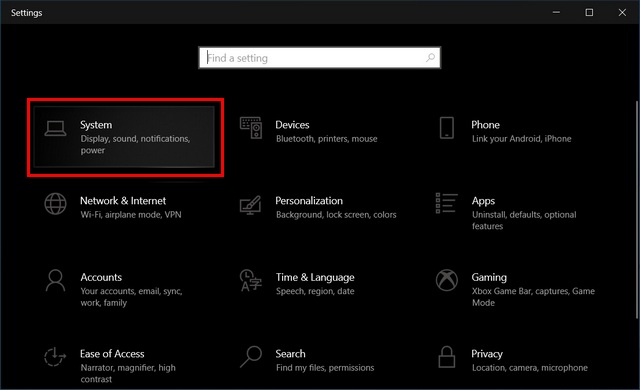Viewport: 640px width, 390px height.
Task: Open the System laptop icon
Action: 56,129
